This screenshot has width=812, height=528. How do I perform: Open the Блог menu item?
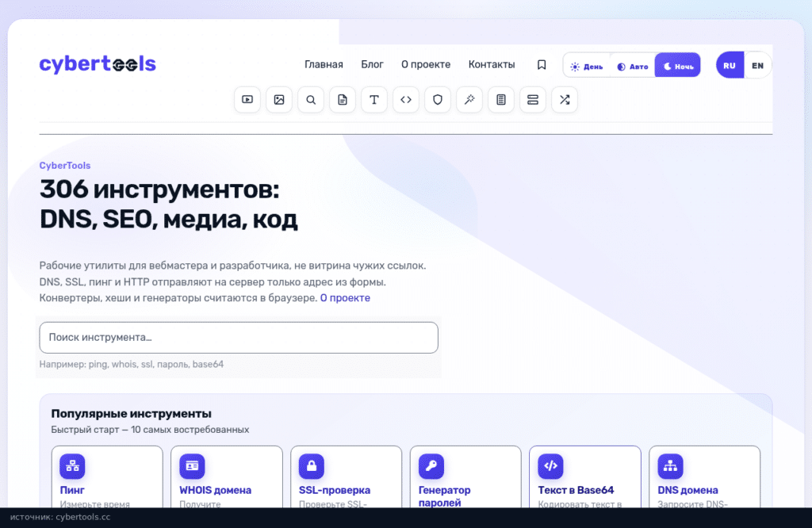click(x=373, y=64)
